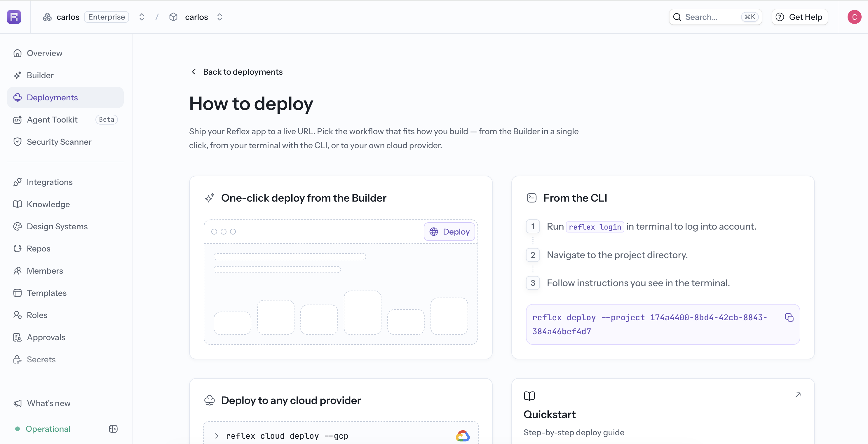Click the reflex deploy --project command text
Image resolution: width=868 pixels, height=444 pixels.
650,324
